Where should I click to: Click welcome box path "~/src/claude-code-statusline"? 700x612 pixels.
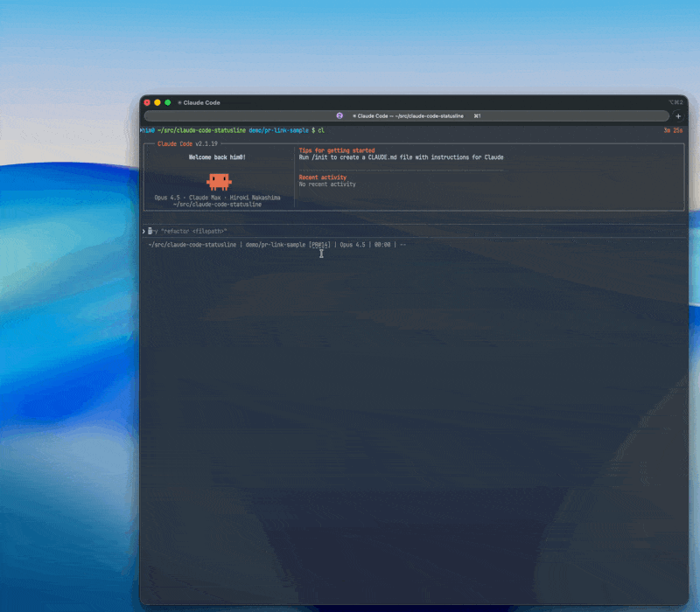(x=217, y=205)
